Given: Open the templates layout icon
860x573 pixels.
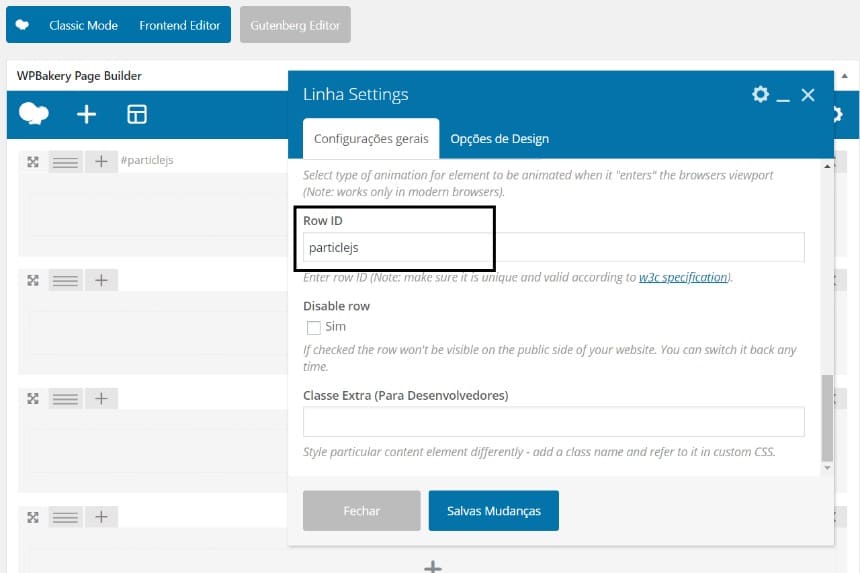Looking at the screenshot, I should [x=137, y=114].
